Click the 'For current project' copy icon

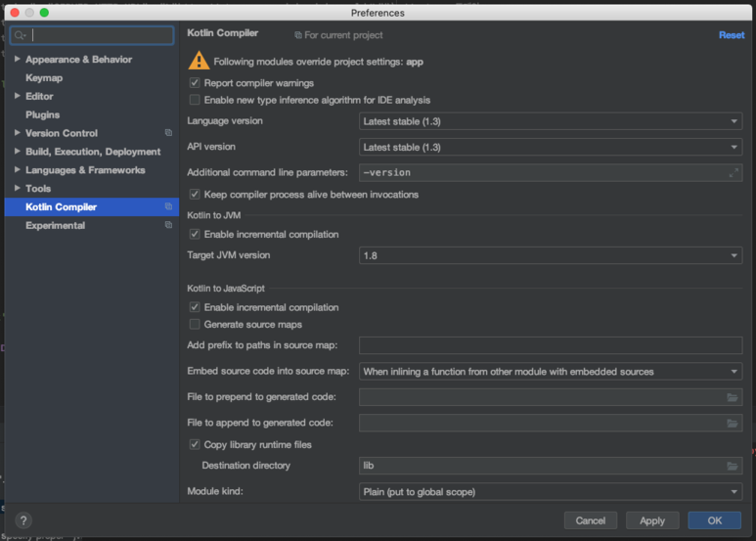(x=298, y=35)
